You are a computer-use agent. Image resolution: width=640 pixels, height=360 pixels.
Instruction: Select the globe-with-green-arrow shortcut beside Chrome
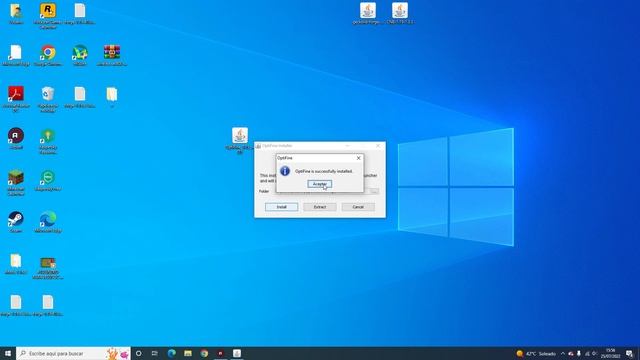(x=80, y=55)
